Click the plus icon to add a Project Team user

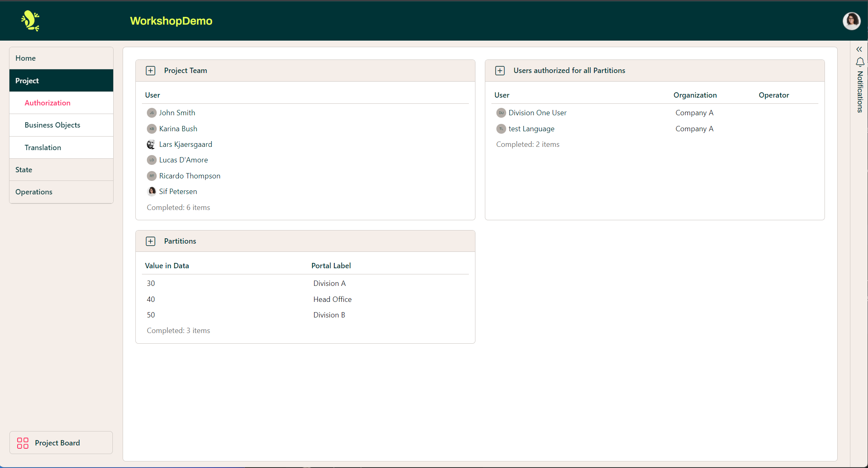151,70
